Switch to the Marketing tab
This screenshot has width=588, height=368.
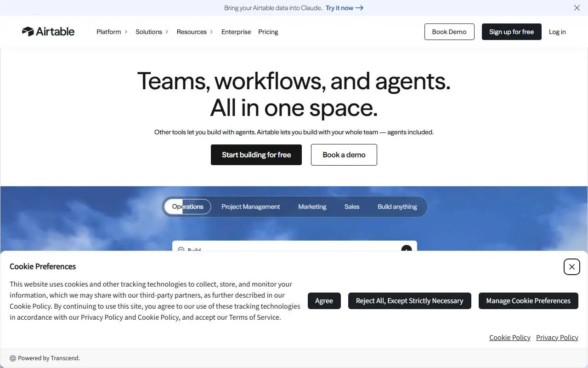(x=312, y=207)
